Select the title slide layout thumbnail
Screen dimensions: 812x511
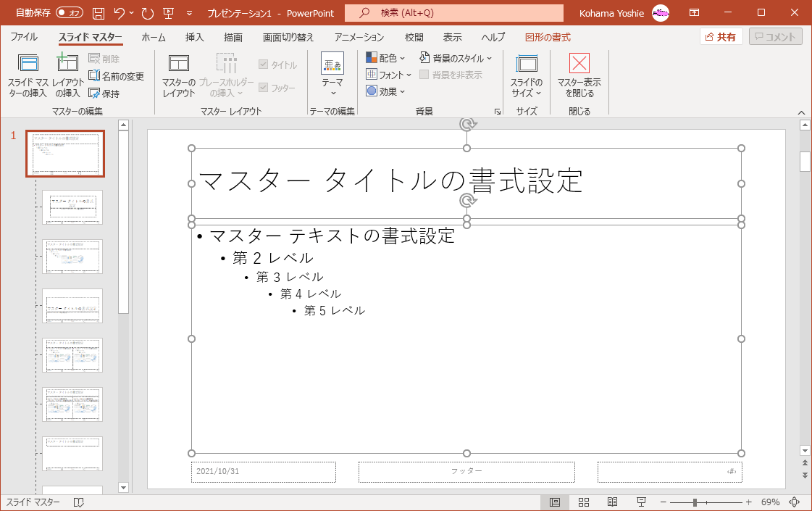[x=72, y=207]
